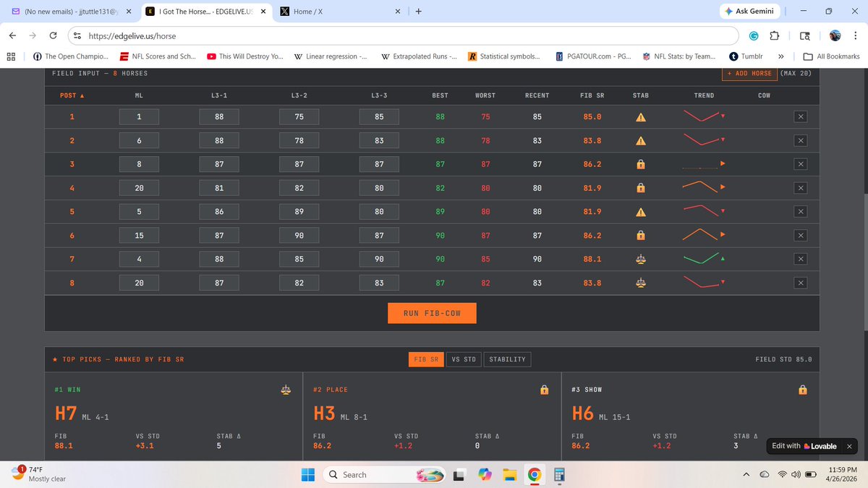
Task: Click the warning triangle stability icon for horse 1
Action: pos(640,116)
